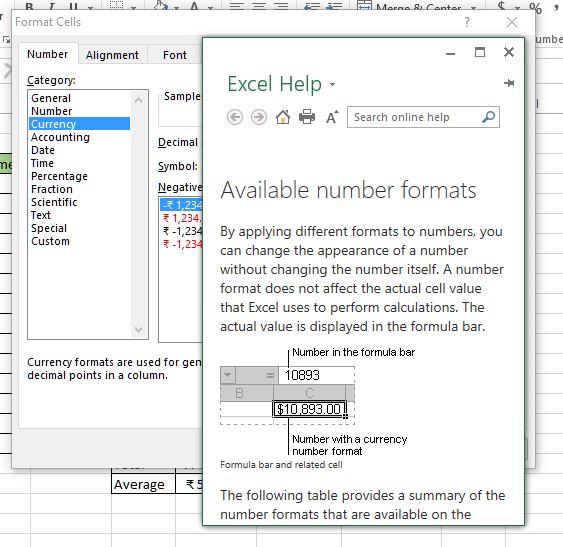
Task: Open the borders dropdown in the ribbon
Action: point(134,7)
